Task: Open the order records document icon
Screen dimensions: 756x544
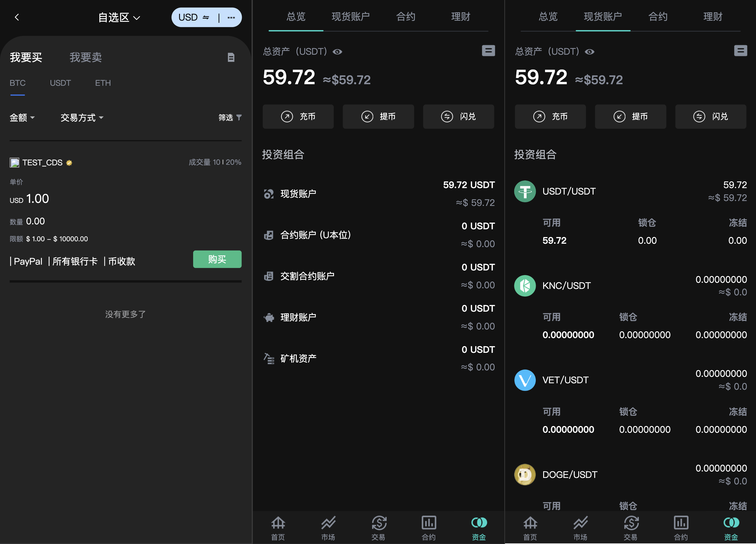Action: pyautogui.click(x=231, y=57)
